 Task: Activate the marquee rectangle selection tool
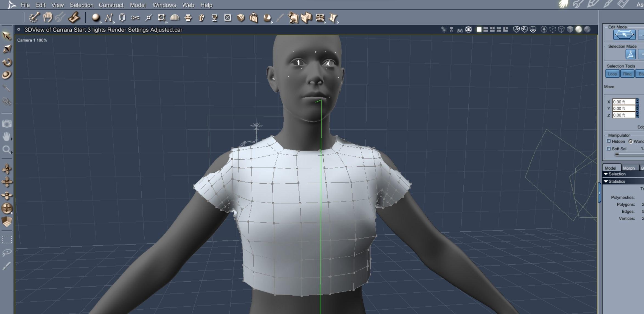click(7, 240)
